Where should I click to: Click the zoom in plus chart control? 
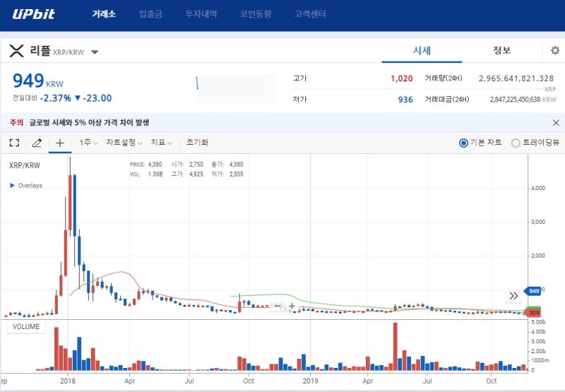tap(292, 307)
